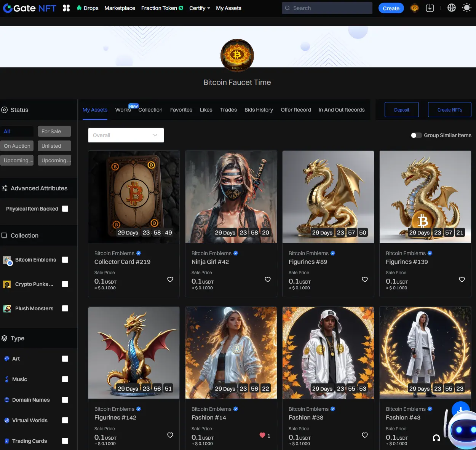Switch to the In And Out Records tab

click(x=342, y=110)
